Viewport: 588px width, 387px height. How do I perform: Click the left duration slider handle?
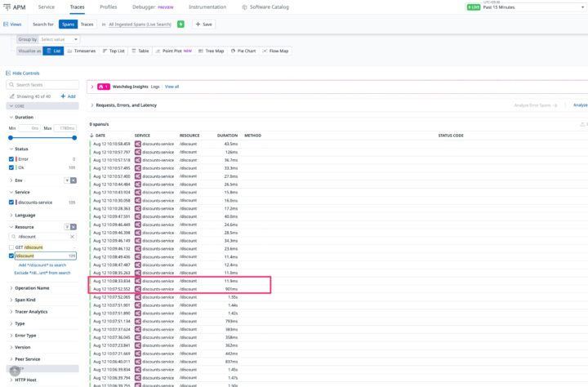point(11,138)
